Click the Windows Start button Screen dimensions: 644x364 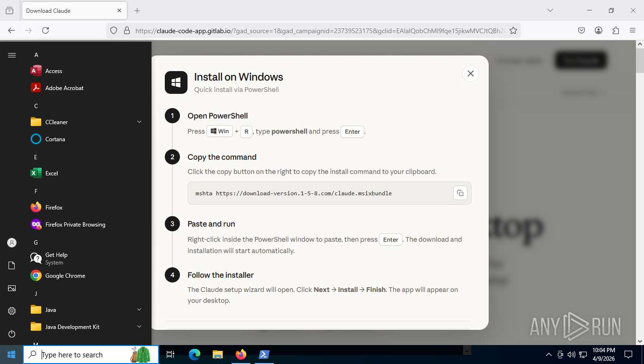point(11,355)
